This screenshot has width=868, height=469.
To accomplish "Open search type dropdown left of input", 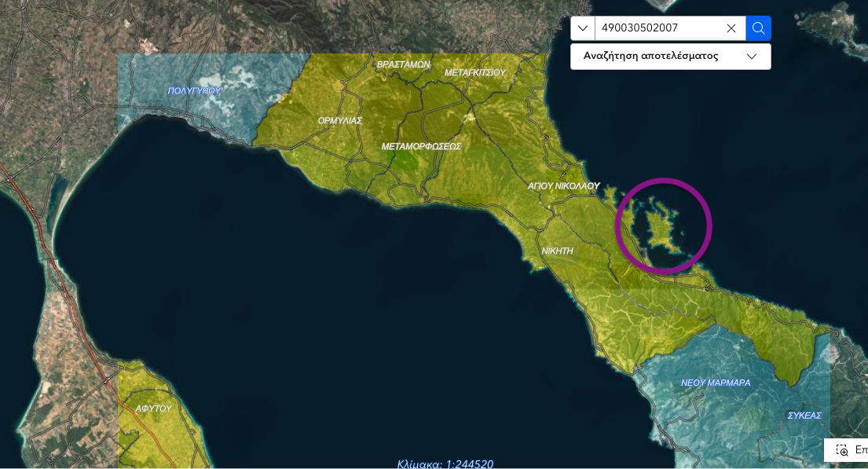I will (x=583, y=28).
